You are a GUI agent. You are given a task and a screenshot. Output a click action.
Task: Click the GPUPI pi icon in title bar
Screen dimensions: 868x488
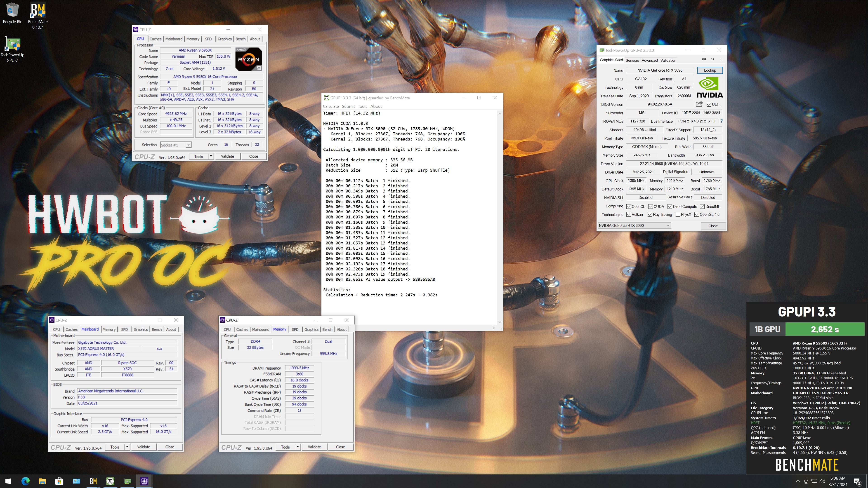(326, 98)
